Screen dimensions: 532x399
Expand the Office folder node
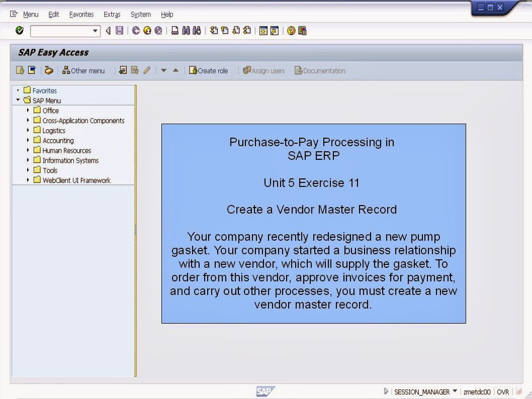tap(28, 110)
